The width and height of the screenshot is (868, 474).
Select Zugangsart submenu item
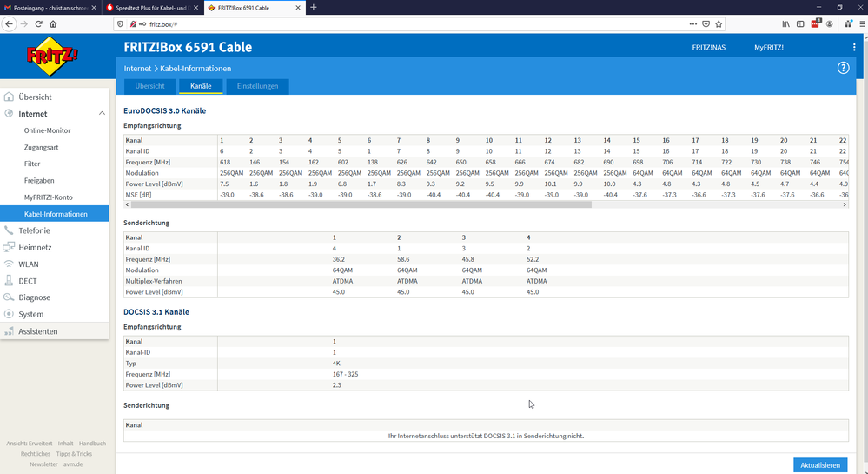click(41, 148)
